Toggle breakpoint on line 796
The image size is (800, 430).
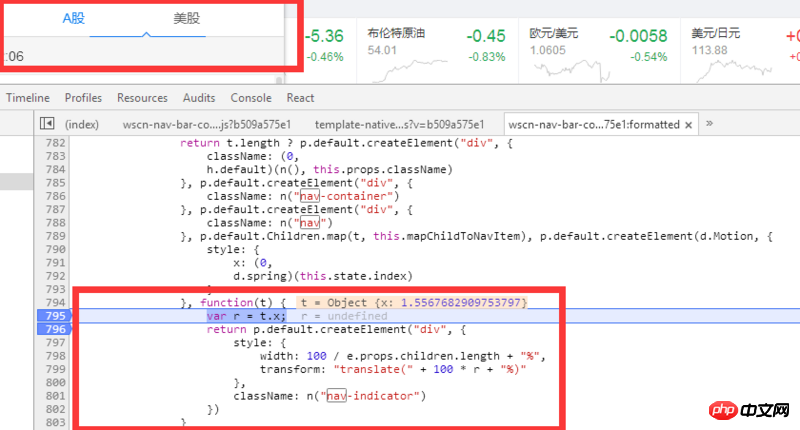[x=54, y=329]
